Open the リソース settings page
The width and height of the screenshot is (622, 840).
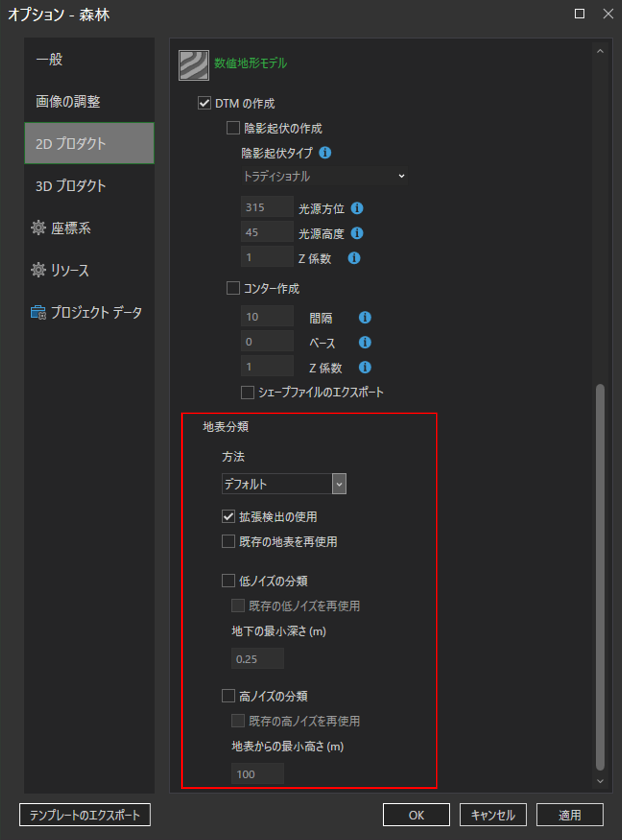[89, 270]
